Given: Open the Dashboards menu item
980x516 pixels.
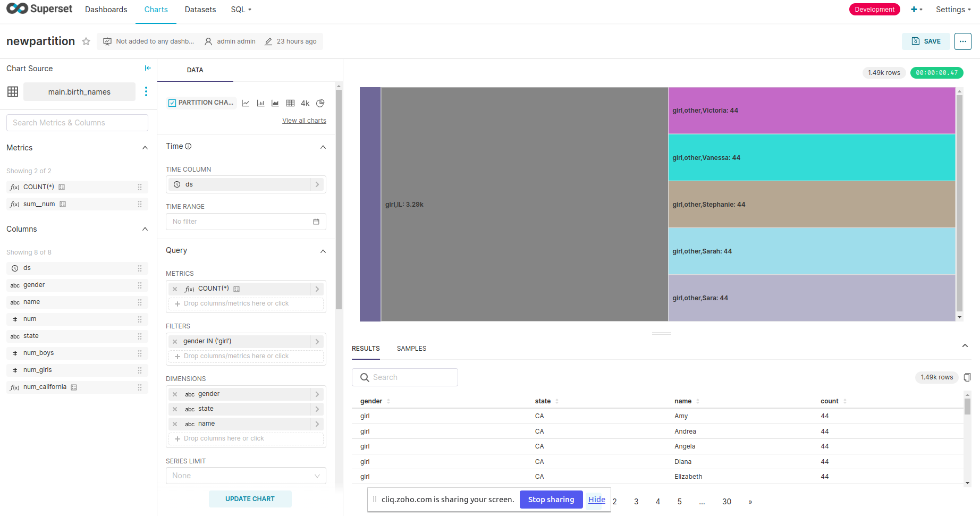Looking at the screenshot, I should (106, 10).
